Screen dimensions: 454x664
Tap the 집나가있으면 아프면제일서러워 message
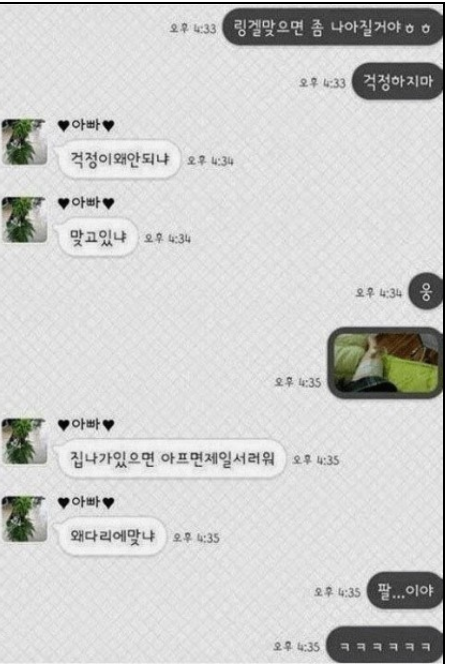click(171, 459)
